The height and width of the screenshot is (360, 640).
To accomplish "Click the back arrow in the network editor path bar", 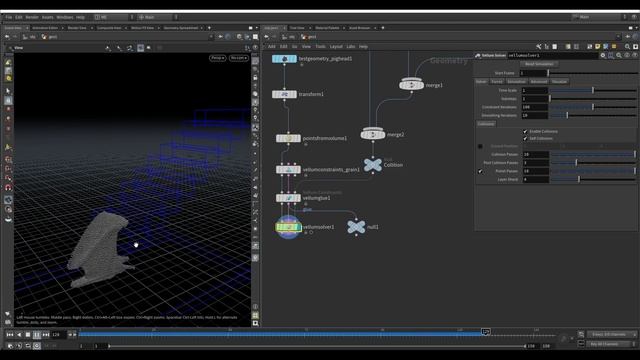I will 266,37.
